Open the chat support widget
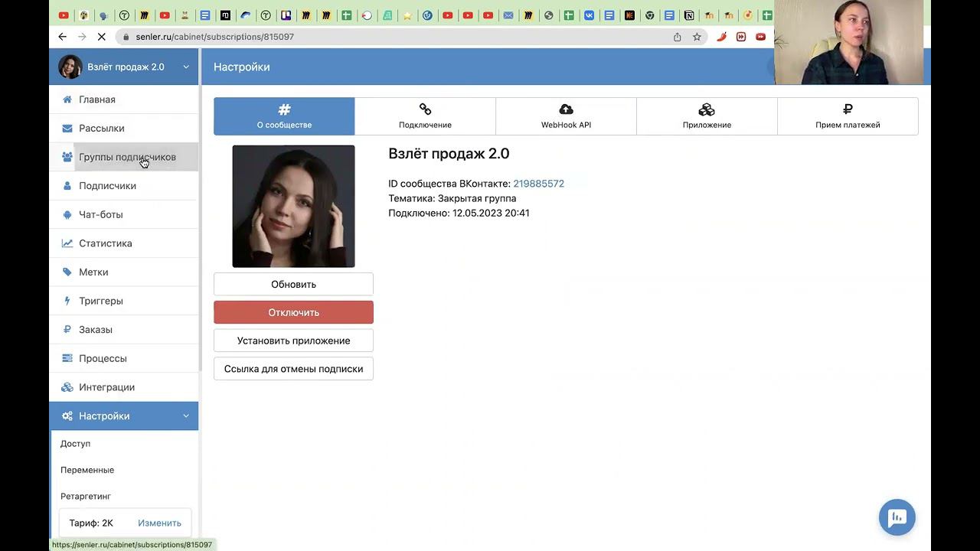The width and height of the screenshot is (980, 551). pos(897,517)
